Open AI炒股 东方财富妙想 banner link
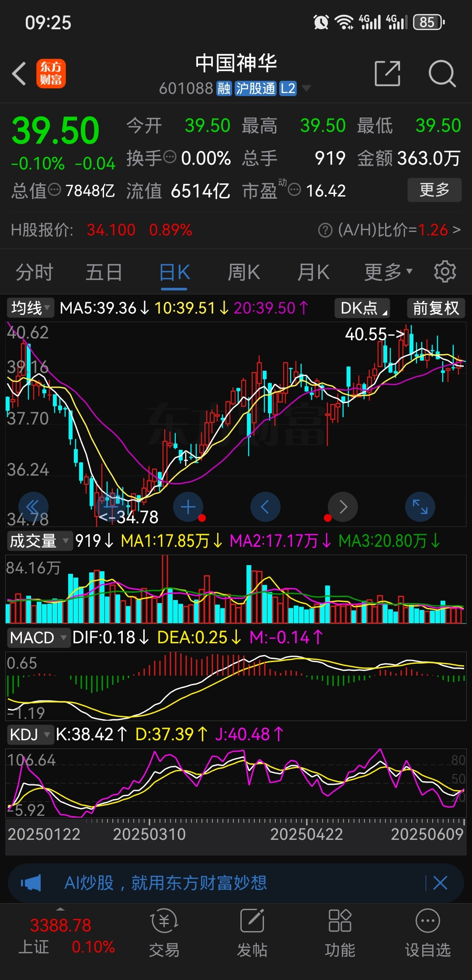Viewport: 472px width, 980px height. [x=165, y=883]
